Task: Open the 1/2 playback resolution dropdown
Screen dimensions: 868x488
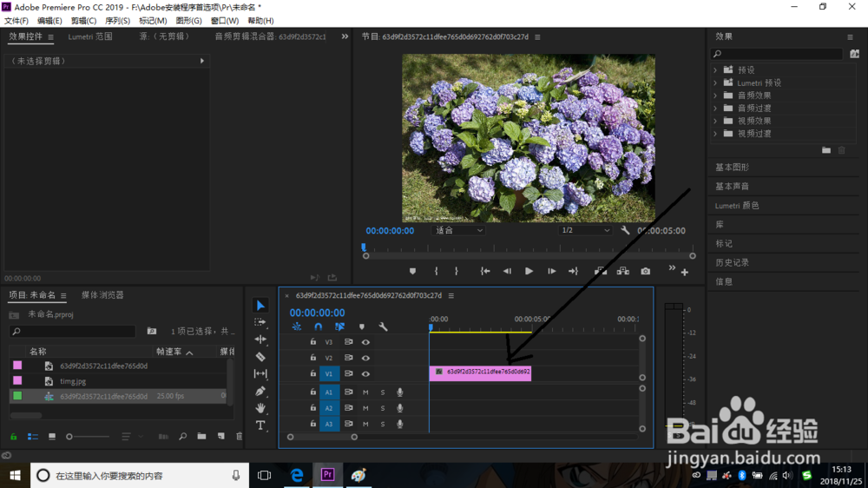Action: (585, 230)
